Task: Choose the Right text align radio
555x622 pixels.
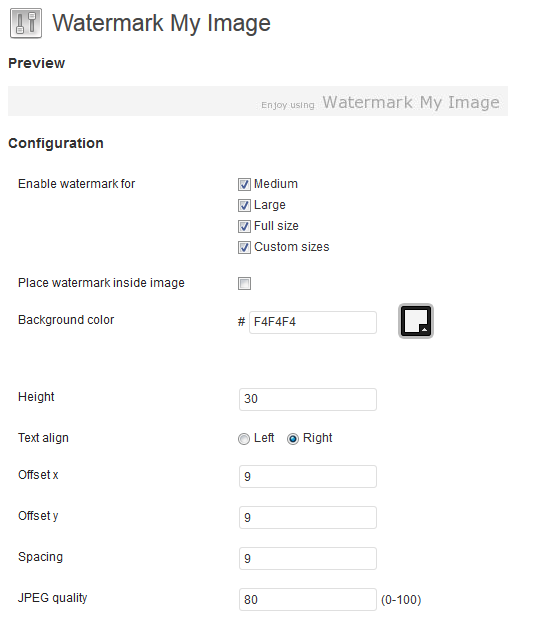Action: [293, 438]
